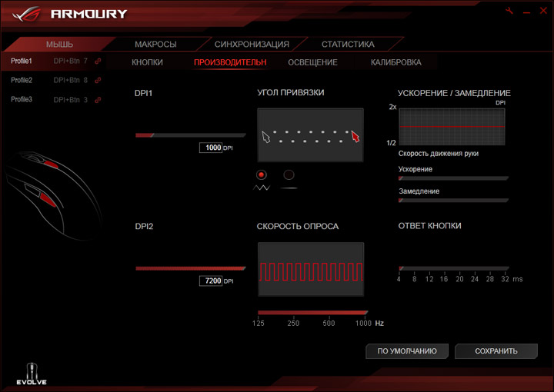Viewport: 554px width, 392px height.
Task: Switch to Производительн sub-tab
Action: click(x=230, y=62)
